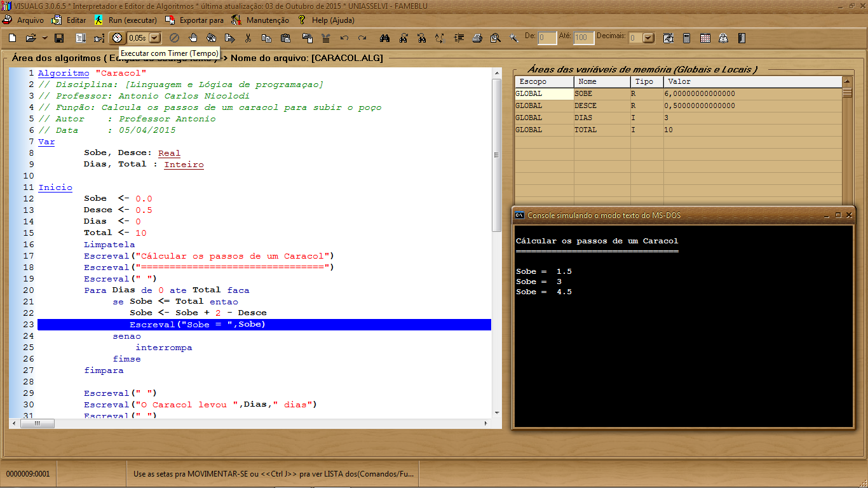Viewport: 868px width, 488px height.
Task: Click the cut scissors icon
Action: coord(248,38)
